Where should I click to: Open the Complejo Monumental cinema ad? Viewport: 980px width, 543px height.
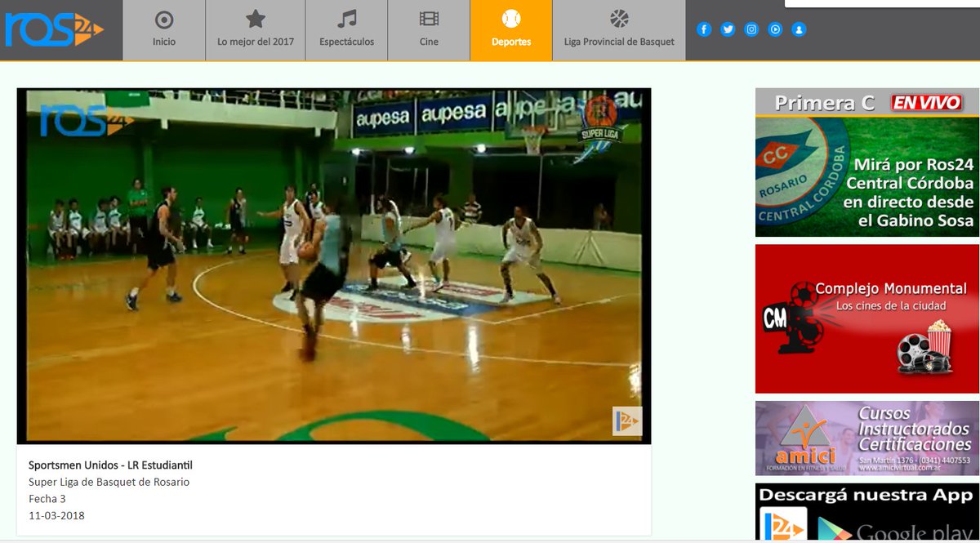pyautogui.click(x=867, y=318)
